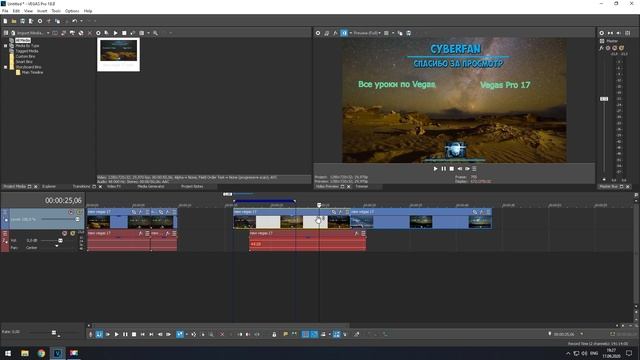The height and width of the screenshot is (360, 640).
Task: Switch to the Explorer tab
Action: pyautogui.click(x=49, y=187)
